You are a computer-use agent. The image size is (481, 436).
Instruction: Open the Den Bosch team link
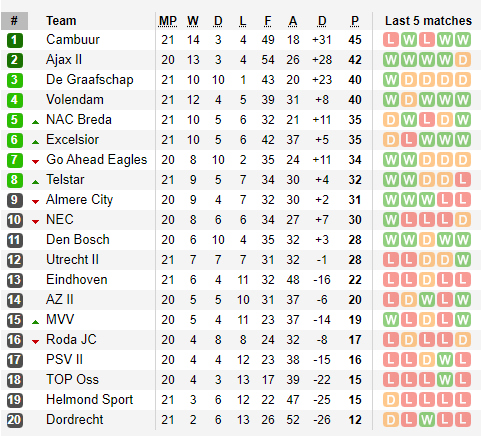pyautogui.click(x=78, y=240)
